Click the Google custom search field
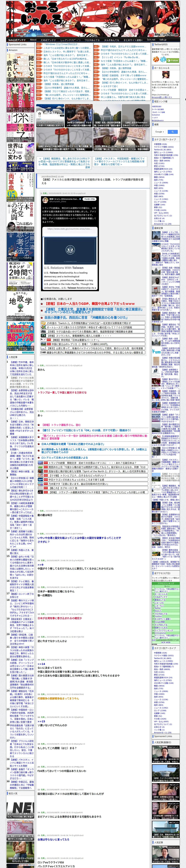The image size is (186, 868). 160,132
